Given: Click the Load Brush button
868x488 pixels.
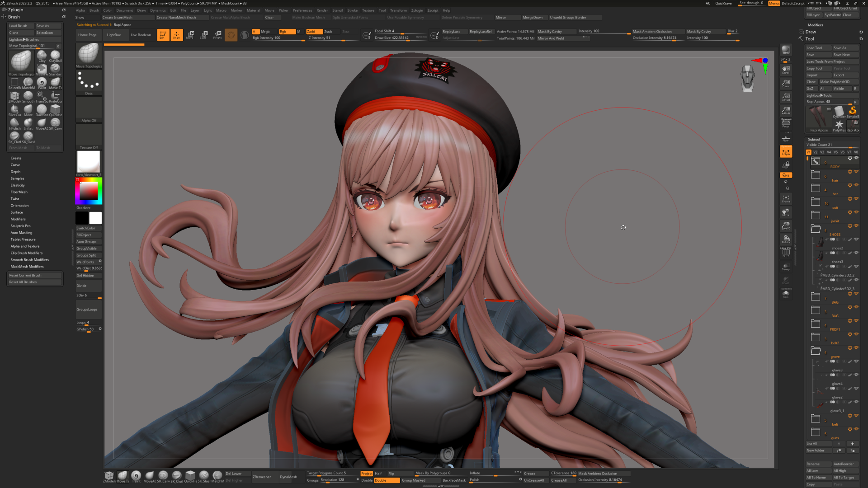Looking at the screenshot, I should [21, 26].
